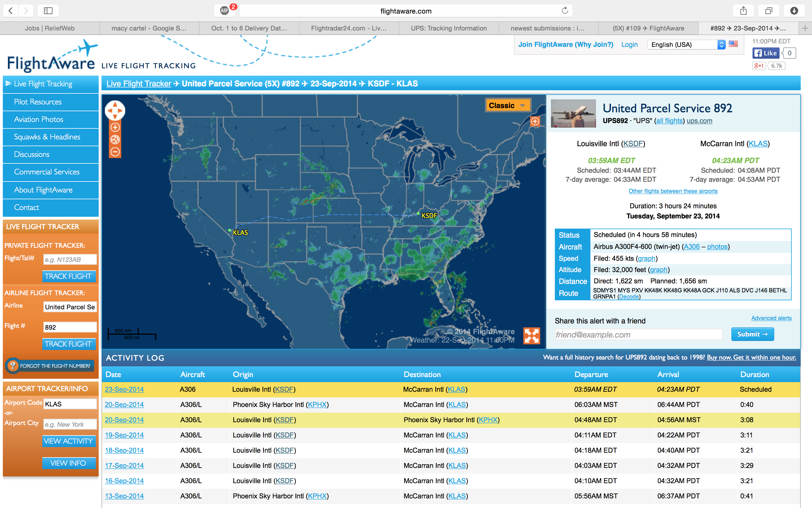Click Live Flight Tracker breadcrumb link
Viewport: 812px width, 508px height.
coord(139,84)
